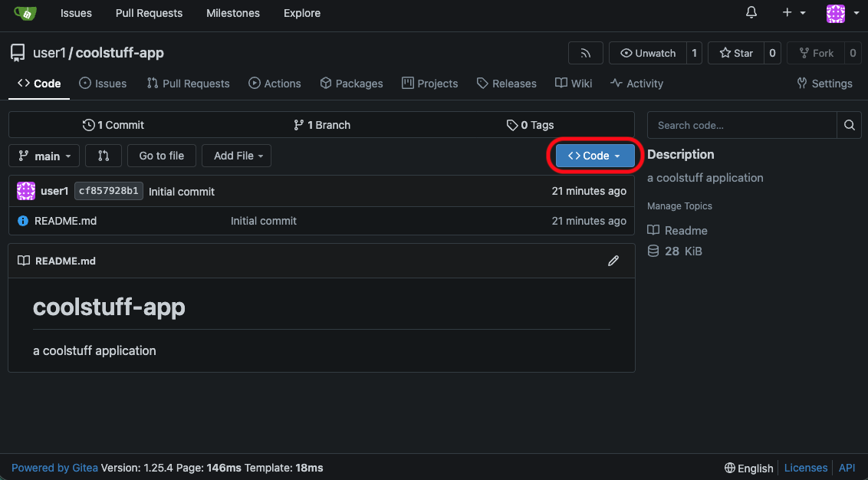Switch to the Actions tab
868x480 pixels.
click(x=275, y=84)
